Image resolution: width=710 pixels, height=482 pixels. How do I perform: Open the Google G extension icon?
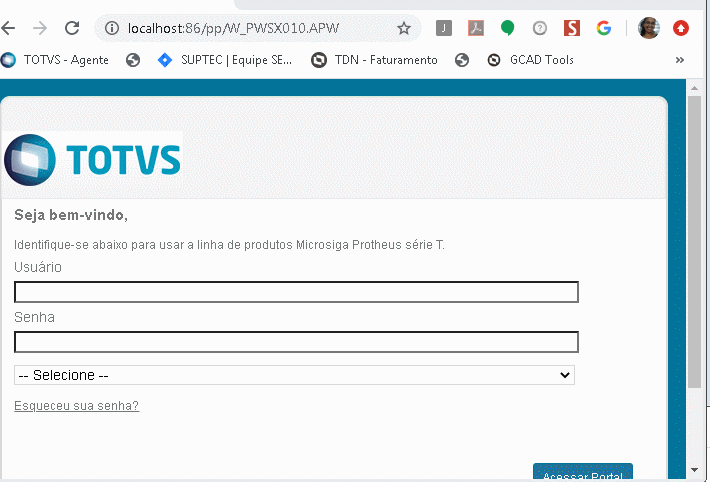click(604, 28)
